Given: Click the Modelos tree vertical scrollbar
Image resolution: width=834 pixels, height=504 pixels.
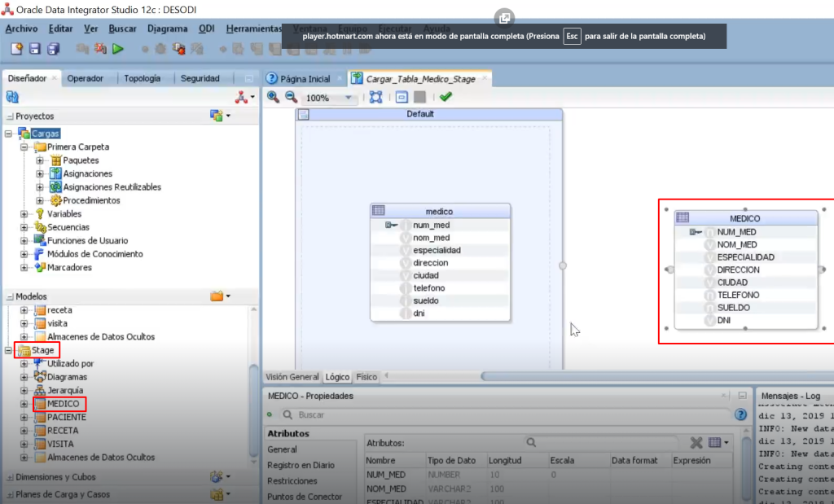Looking at the screenshot, I should [254, 410].
